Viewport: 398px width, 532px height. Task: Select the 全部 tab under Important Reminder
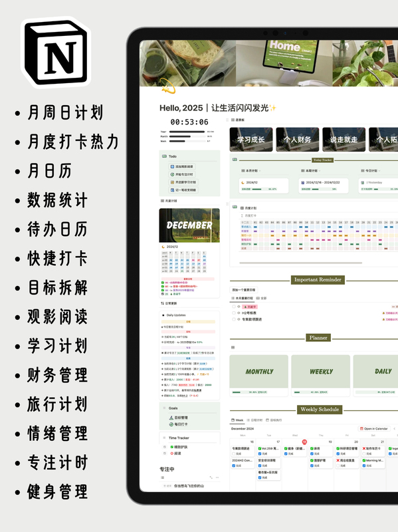[x=261, y=298]
